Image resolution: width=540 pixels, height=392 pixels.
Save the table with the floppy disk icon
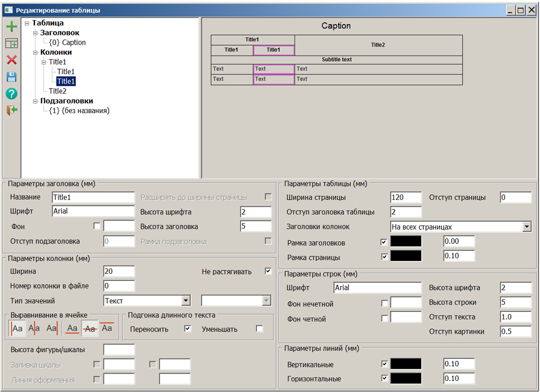(11, 77)
